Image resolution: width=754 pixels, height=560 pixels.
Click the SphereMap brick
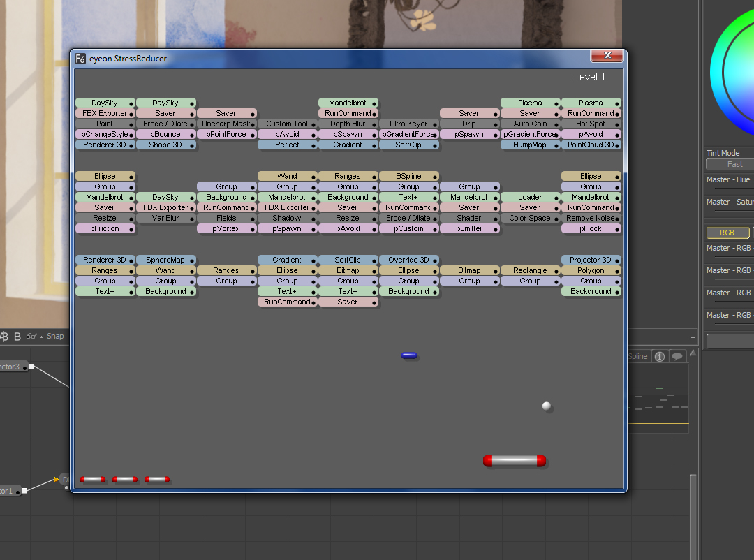click(166, 260)
